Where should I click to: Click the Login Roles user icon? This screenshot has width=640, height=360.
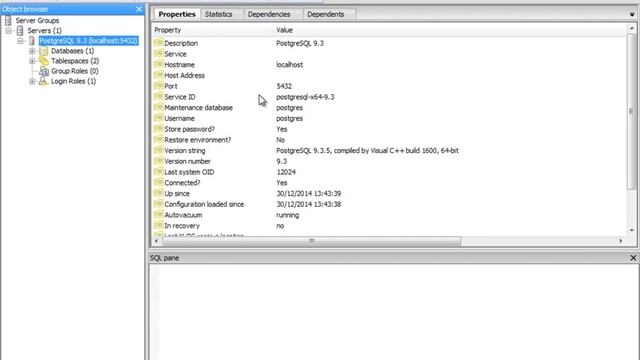coord(43,81)
